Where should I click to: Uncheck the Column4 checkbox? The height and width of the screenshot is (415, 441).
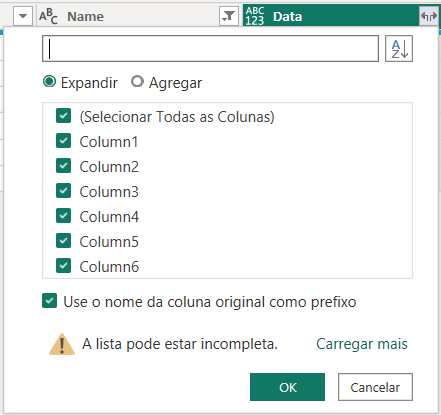(x=63, y=216)
